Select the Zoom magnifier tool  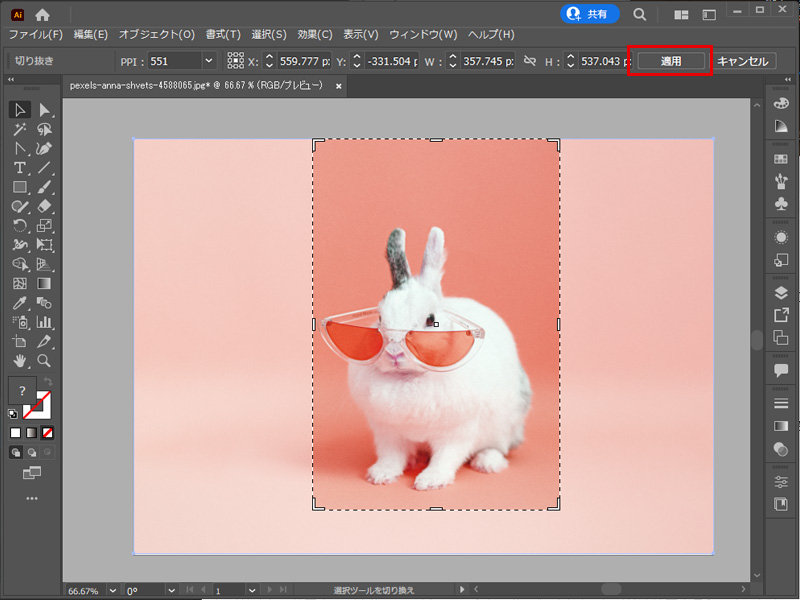pyautogui.click(x=44, y=360)
